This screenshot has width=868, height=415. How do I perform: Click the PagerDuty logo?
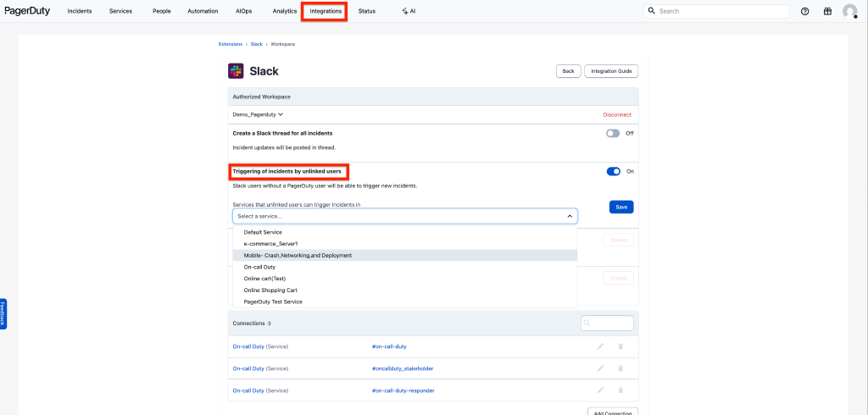click(x=27, y=11)
